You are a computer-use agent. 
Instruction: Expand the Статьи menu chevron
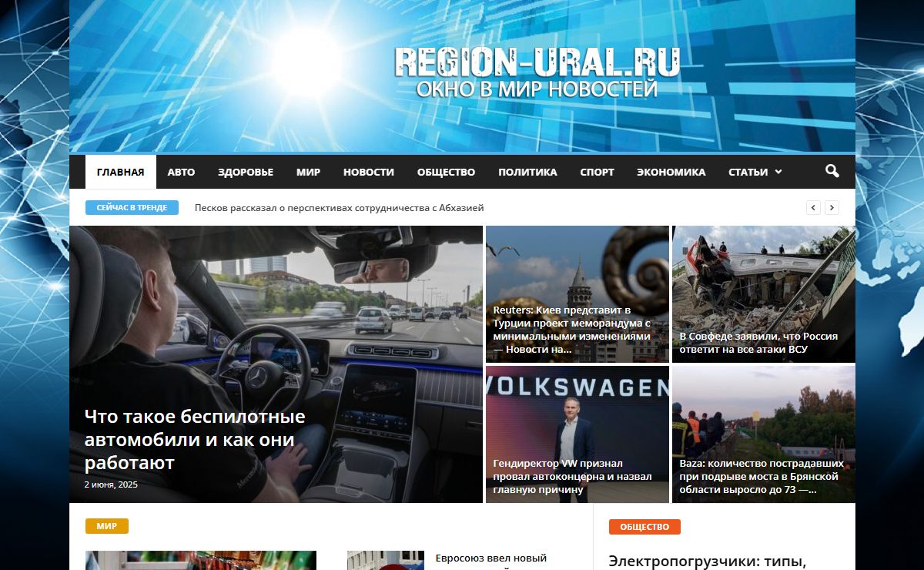(x=778, y=172)
